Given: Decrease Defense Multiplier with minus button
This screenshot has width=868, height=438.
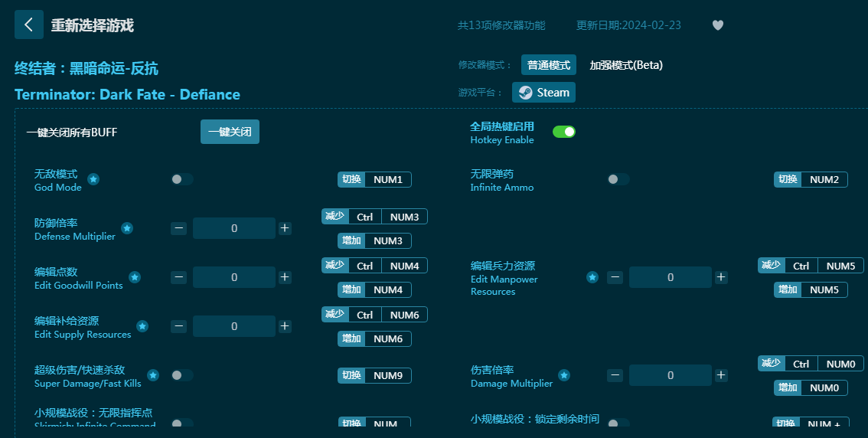Looking at the screenshot, I should [179, 228].
